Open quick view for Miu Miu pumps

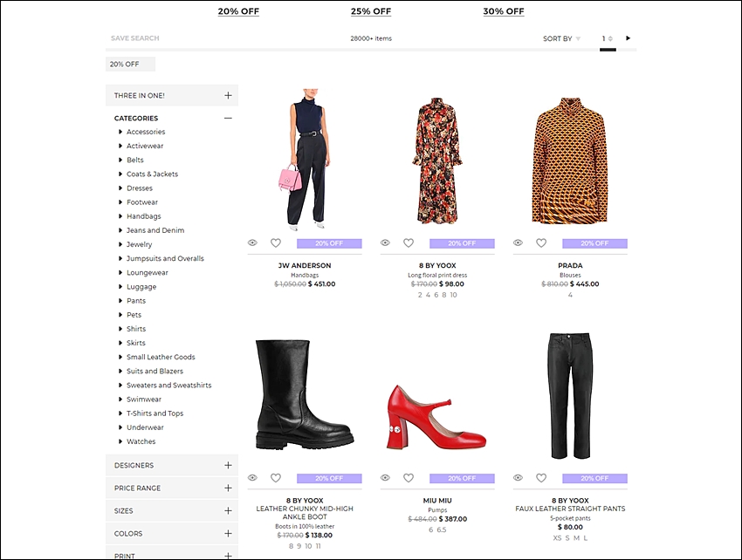point(385,478)
